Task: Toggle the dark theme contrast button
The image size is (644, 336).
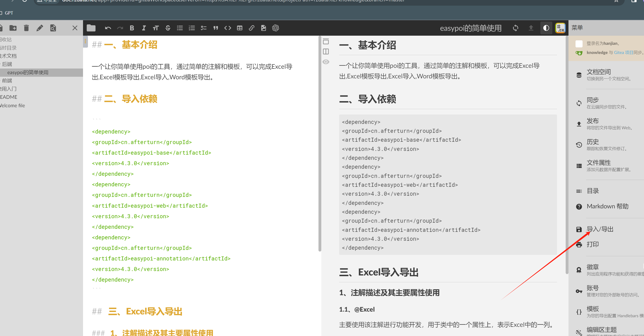Action: coord(546,28)
